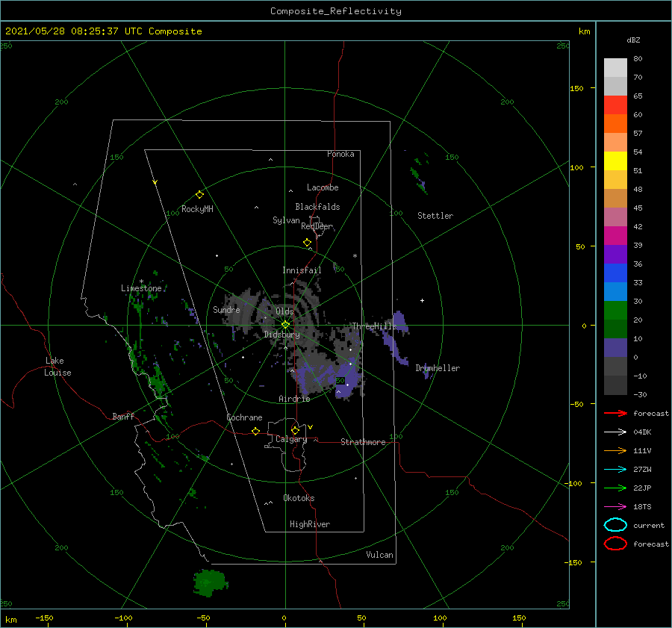This screenshot has height=628, width=672.
Task: Click the Okotoks city label
Action: click(299, 498)
